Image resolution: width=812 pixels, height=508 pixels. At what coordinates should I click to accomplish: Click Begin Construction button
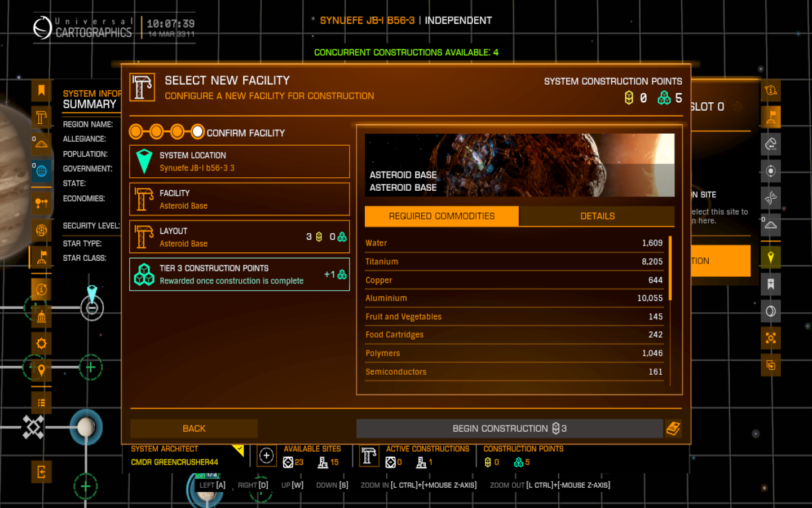(510, 428)
